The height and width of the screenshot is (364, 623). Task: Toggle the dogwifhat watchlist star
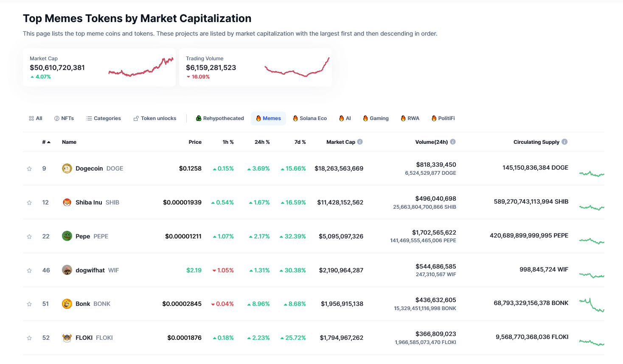coord(29,271)
